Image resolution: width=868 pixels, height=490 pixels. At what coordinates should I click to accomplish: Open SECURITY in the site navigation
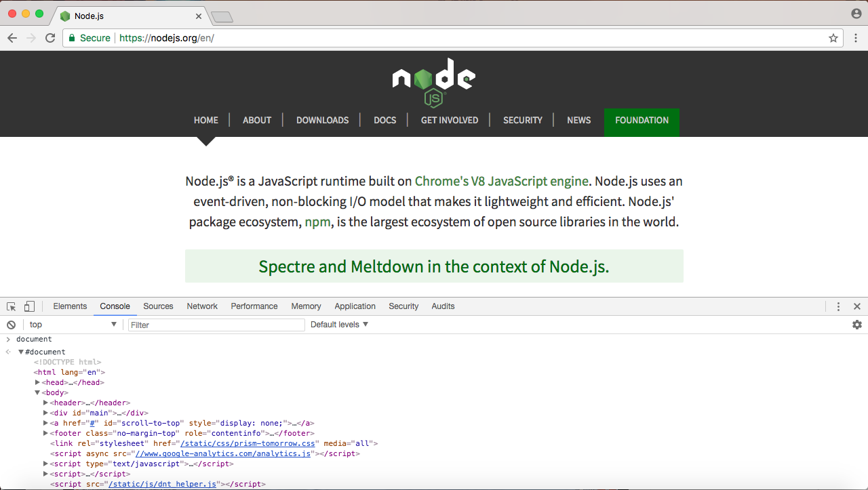click(x=523, y=120)
